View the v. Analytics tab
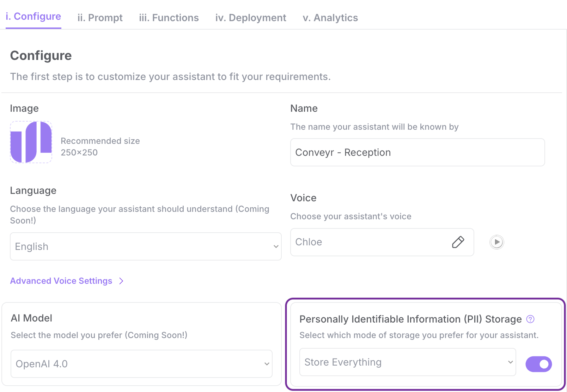 330,18
